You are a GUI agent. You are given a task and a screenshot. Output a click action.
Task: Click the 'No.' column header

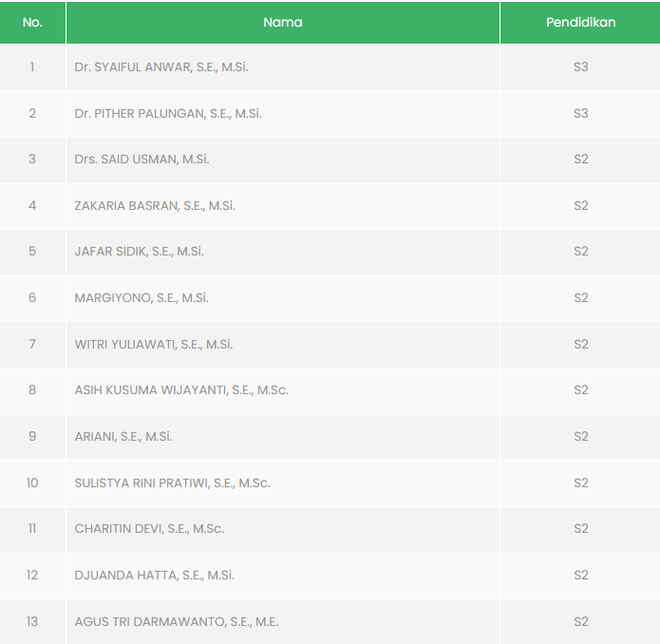coord(32,22)
